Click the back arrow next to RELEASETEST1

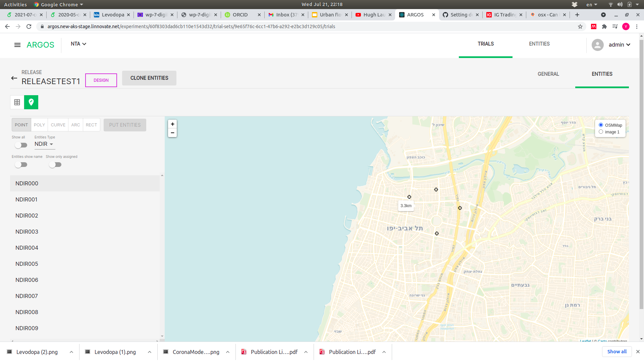pos(14,78)
